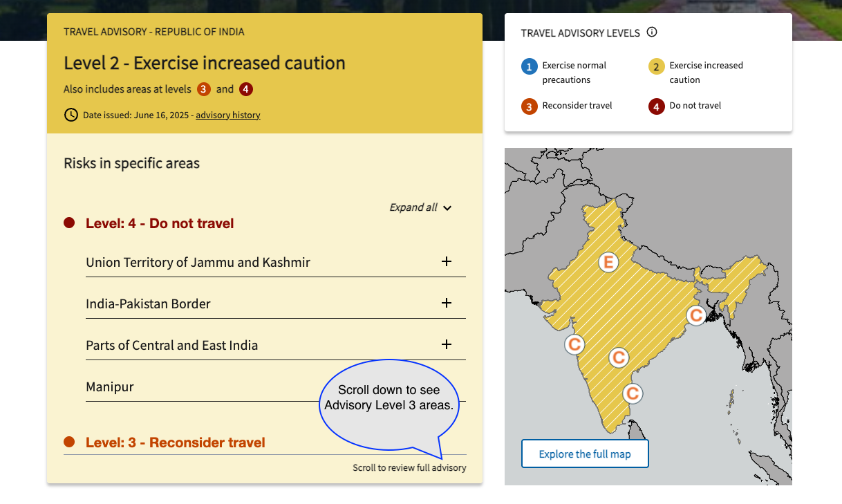This screenshot has width=842, height=504.
Task: Click the blue Level 1 circle in the legend
Action: (x=529, y=66)
